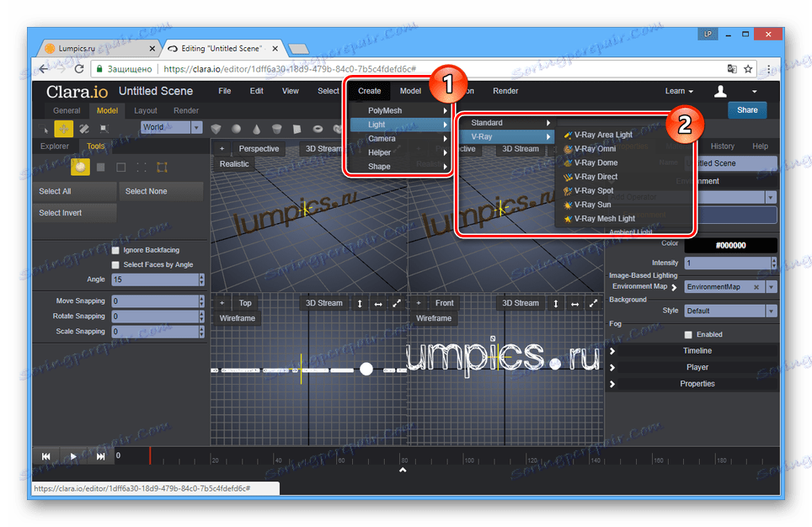
Task: Open the Shape submenu
Action: pyautogui.click(x=400, y=167)
